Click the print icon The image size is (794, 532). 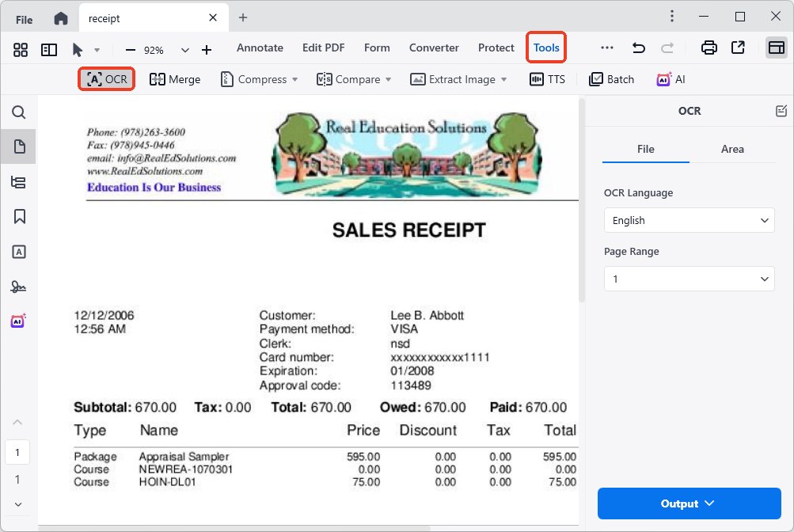(709, 48)
